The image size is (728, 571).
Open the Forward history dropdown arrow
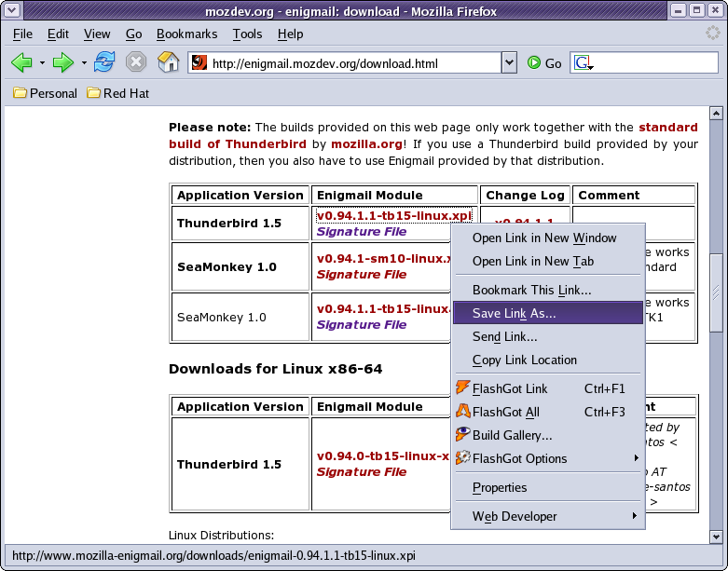tap(84, 62)
